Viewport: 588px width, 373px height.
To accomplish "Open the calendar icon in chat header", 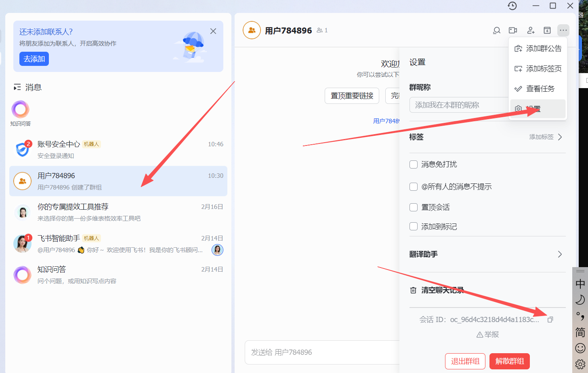I will pos(547,30).
